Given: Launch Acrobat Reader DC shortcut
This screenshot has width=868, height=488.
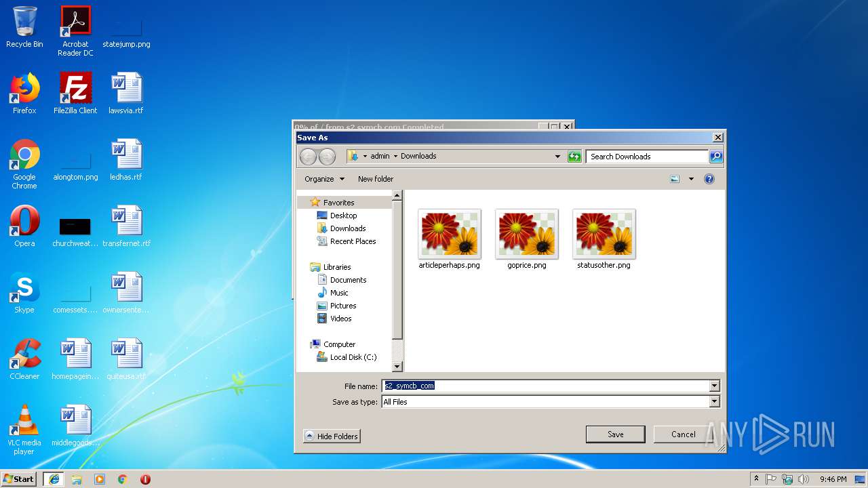Looking at the screenshot, I should 75,31.
